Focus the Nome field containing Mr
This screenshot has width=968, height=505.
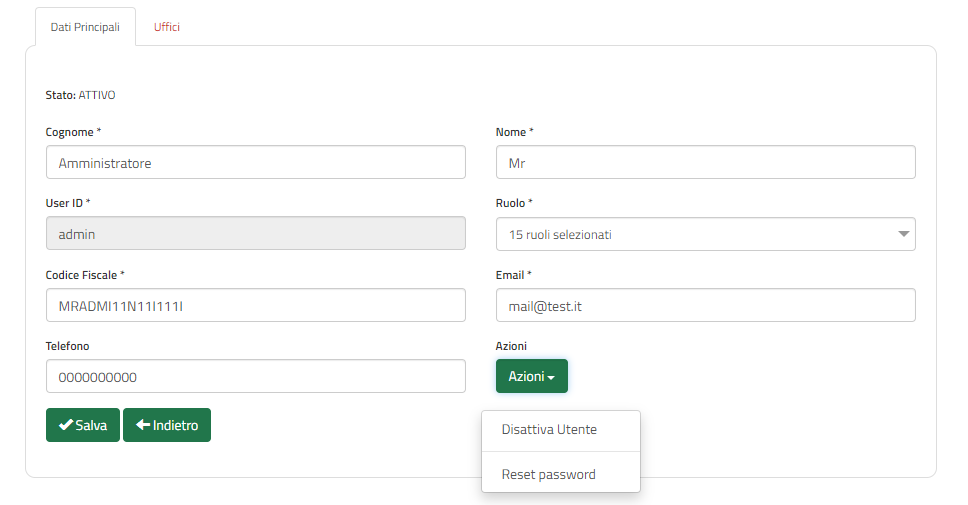[x=706, y=162]
